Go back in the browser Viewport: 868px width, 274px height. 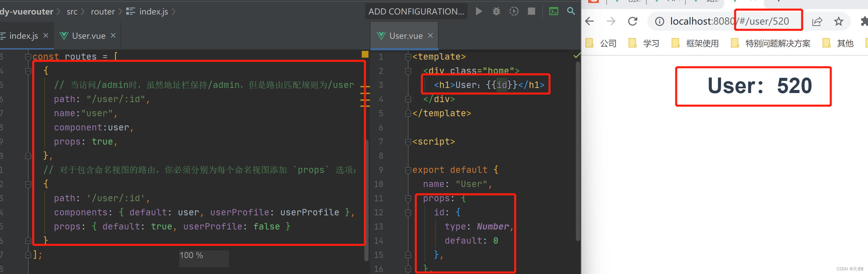point(589,22)
